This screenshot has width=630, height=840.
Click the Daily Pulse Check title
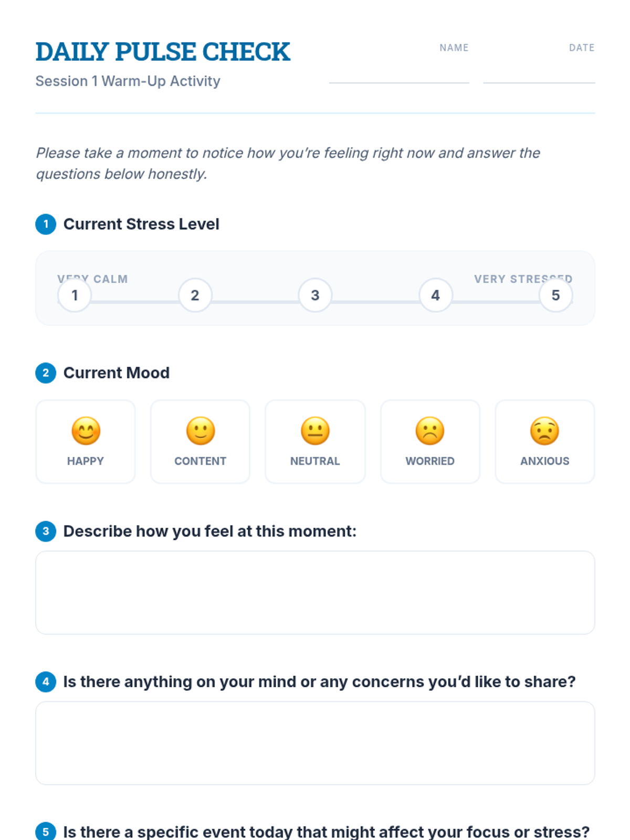click(x=163, y=52)
